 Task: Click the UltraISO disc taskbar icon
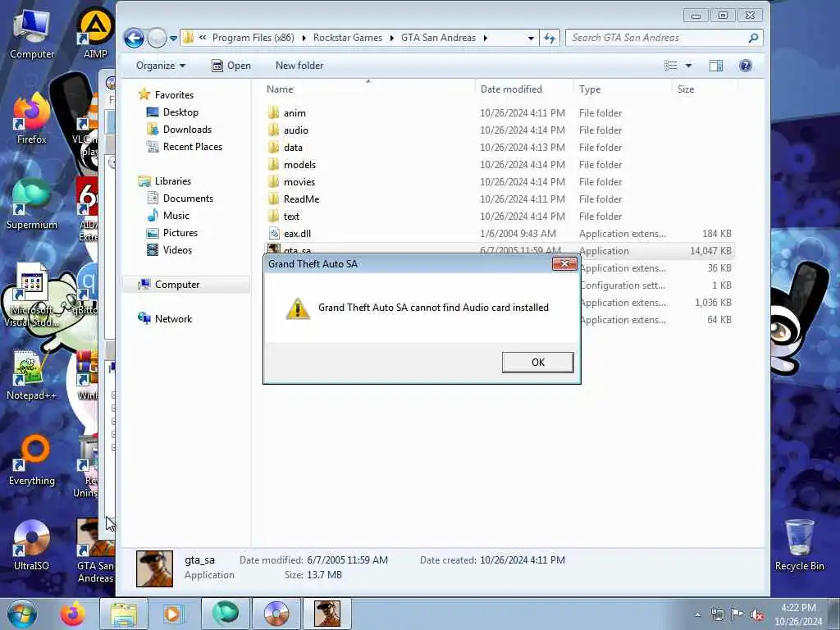click(x=276, y=614)
